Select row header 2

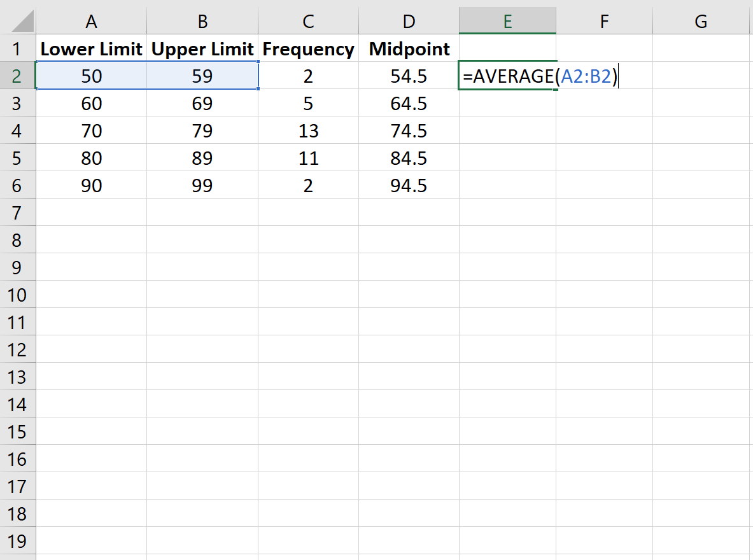pyautogui.click(x=18, y=76)
